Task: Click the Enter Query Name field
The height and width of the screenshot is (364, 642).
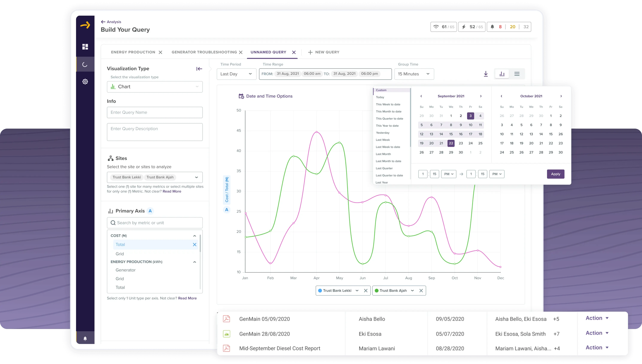Action: [155, 112]
